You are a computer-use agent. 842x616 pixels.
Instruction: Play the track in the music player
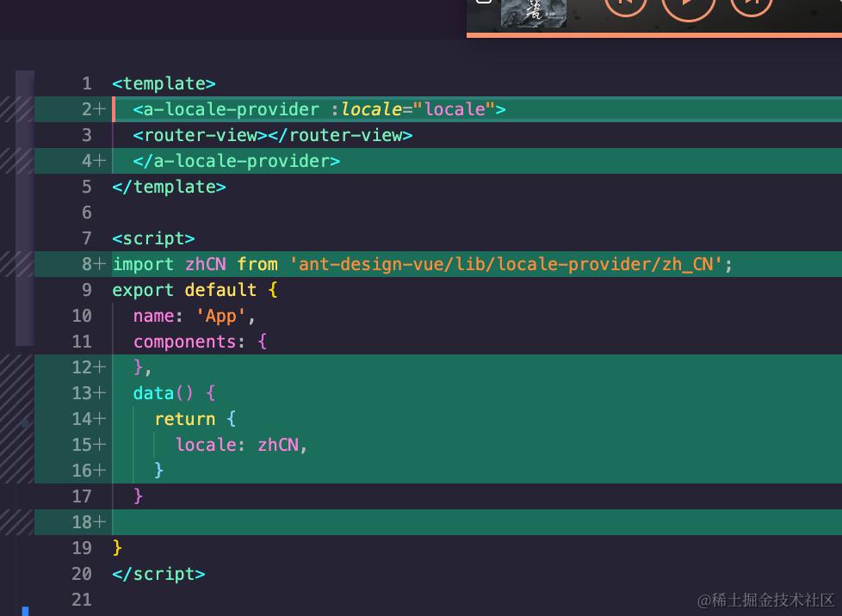click(688, 4)
